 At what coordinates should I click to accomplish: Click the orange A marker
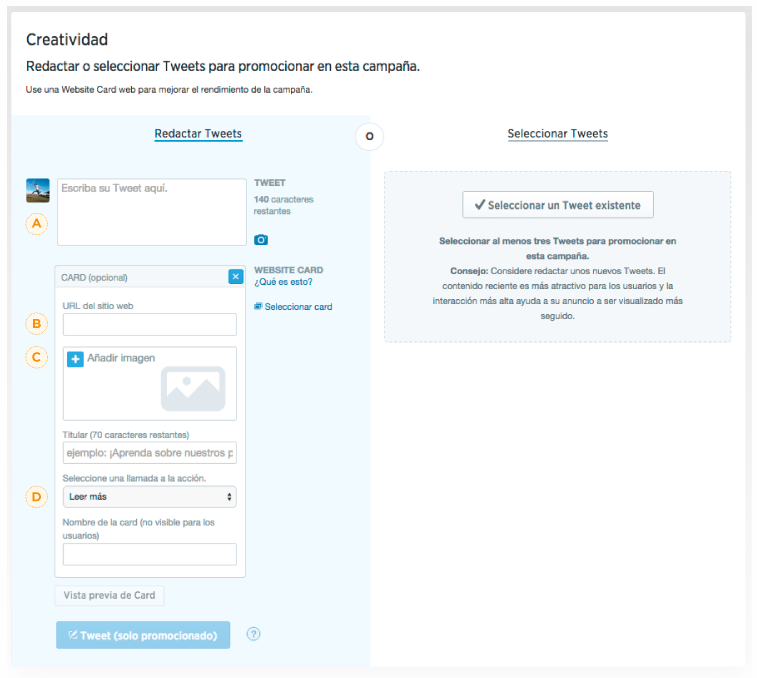click(37, 224)
